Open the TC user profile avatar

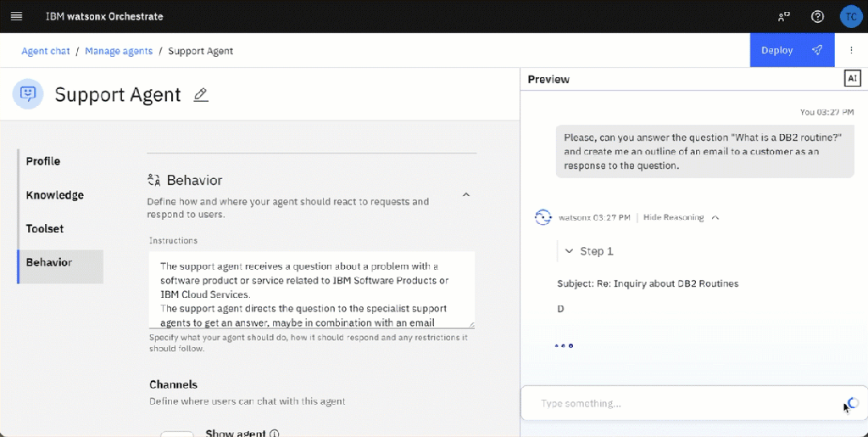(x=850, y=16)
